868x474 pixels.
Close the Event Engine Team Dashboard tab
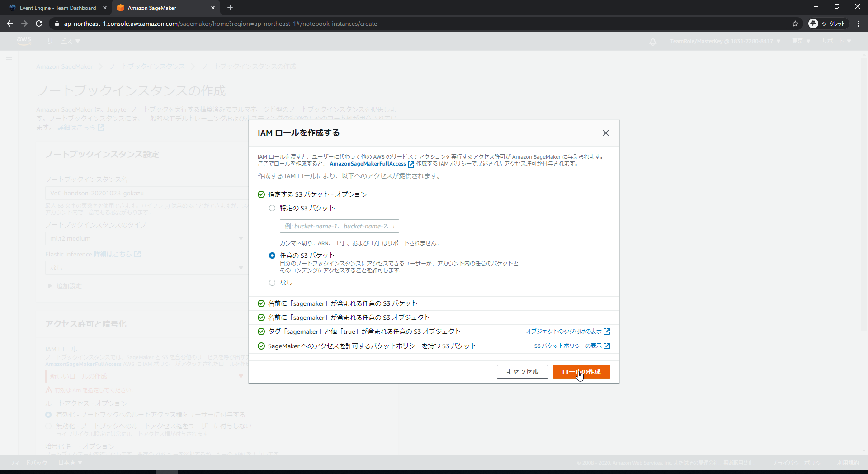[105, 8]
